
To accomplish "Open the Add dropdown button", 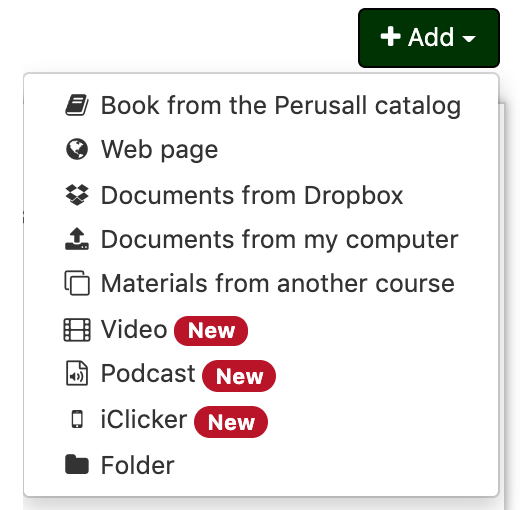I will [429, 38].
